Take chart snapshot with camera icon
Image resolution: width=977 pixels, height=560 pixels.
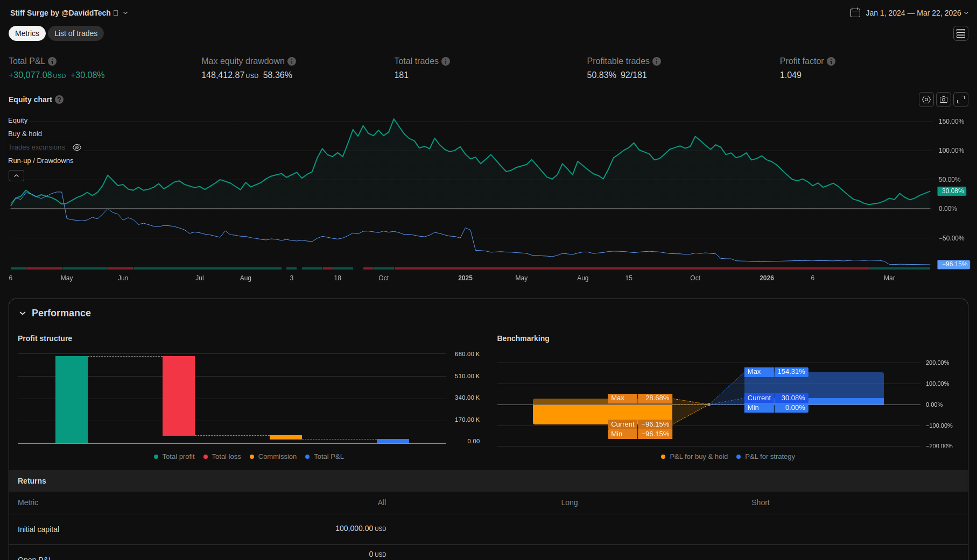[x=943, y=100]
